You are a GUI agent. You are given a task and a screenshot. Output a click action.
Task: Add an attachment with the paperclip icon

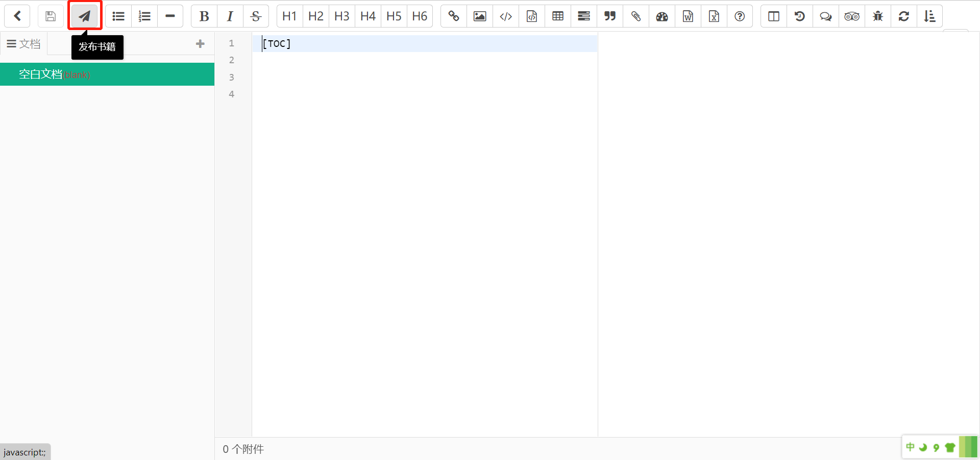[x=636, y=16]
